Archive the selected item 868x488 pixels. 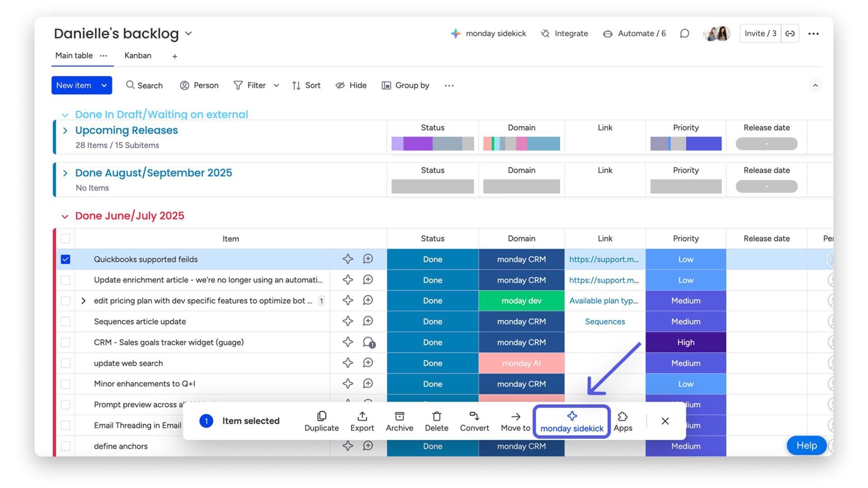[x=399, y=421]
